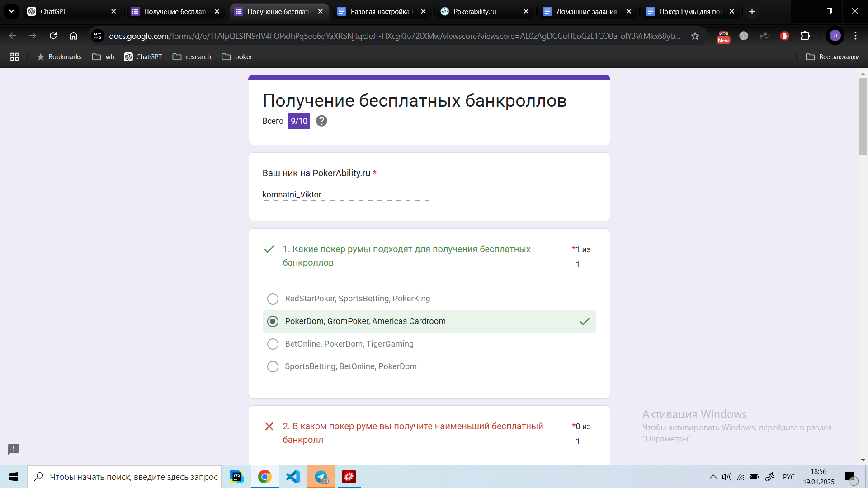Open the volume control in system tray
Viewport: 868px width, 488px height.
726,477
